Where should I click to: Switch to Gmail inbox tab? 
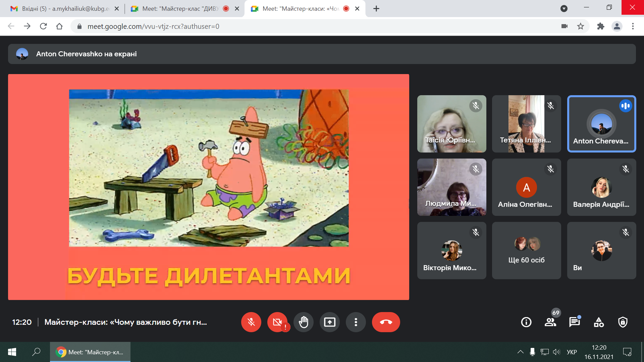point(64,9)
